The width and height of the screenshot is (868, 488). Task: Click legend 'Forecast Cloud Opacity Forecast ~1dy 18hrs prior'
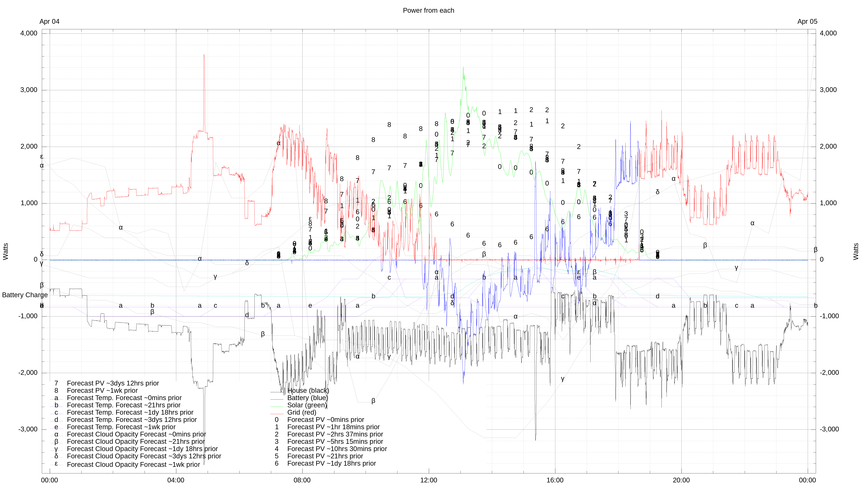[x=142, y=449]
